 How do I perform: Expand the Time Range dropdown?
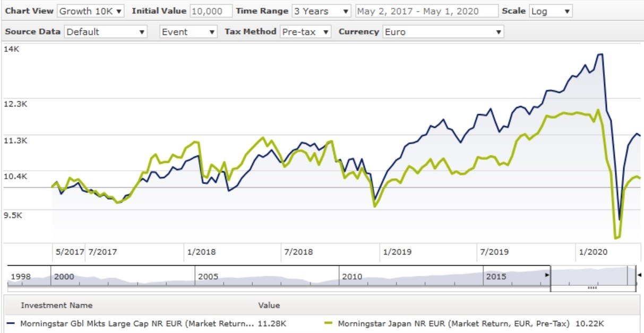pos(322,11)
